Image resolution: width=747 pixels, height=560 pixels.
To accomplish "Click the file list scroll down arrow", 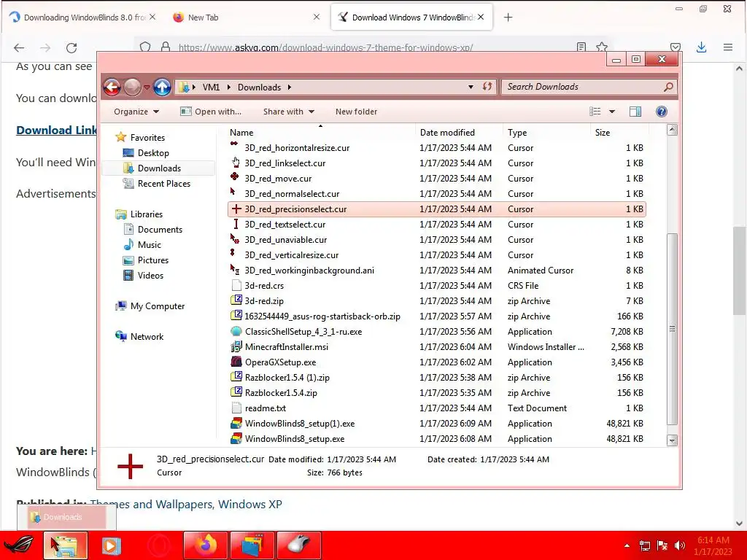I will 672,440.
